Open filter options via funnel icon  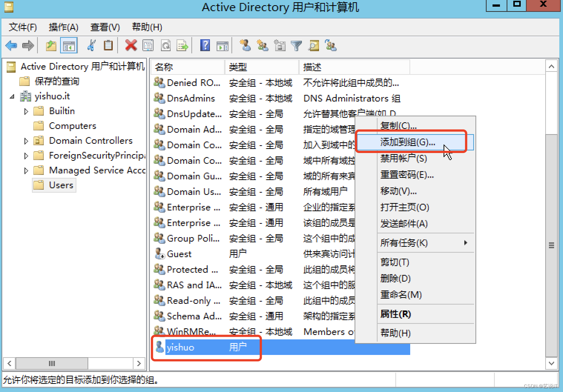click(296, 46)
